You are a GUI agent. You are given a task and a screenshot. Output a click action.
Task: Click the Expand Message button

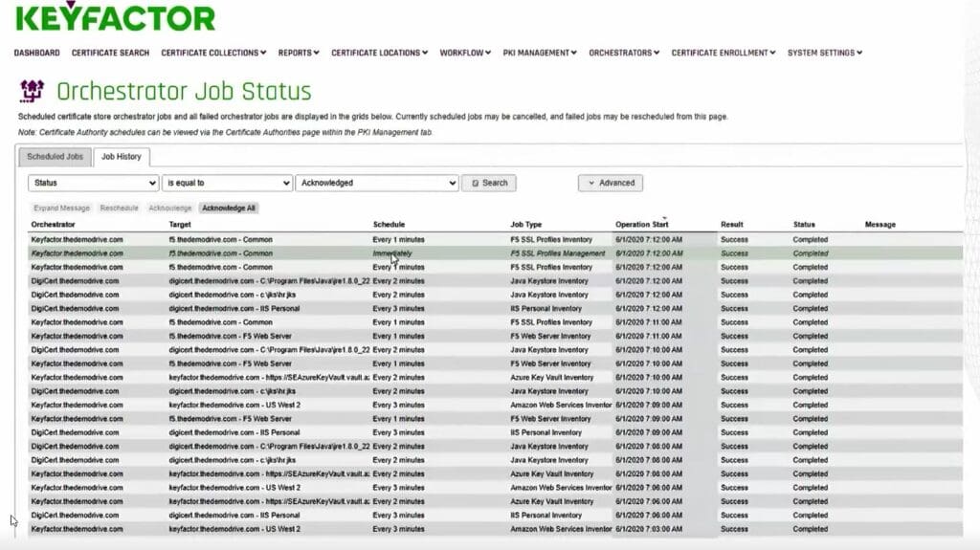tap(62, 209)
